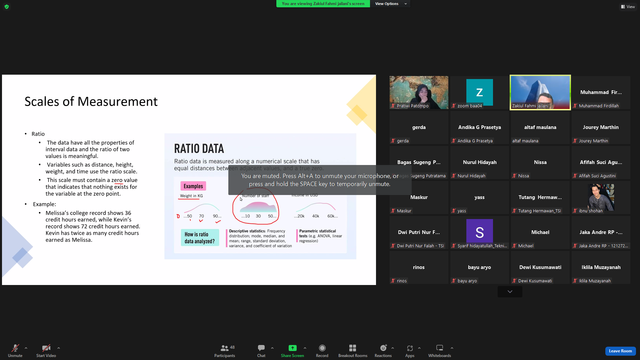This screenshot has height=360, width=640.
Task: Start recording with the Record button
Action: [x=322, y=350]
